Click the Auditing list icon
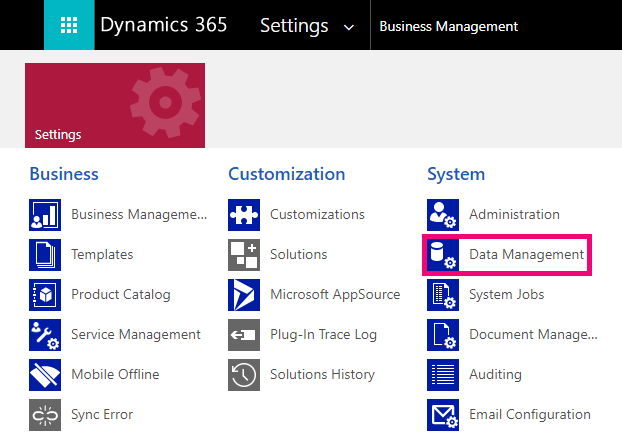The height and width of the screenshot is (436, 622). (x=443, y=375)
